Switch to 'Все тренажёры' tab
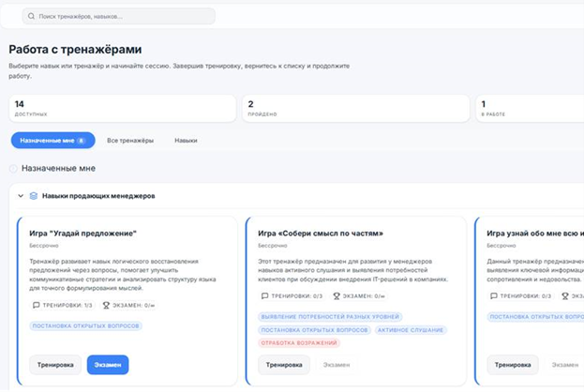 [x=130, y=141]
